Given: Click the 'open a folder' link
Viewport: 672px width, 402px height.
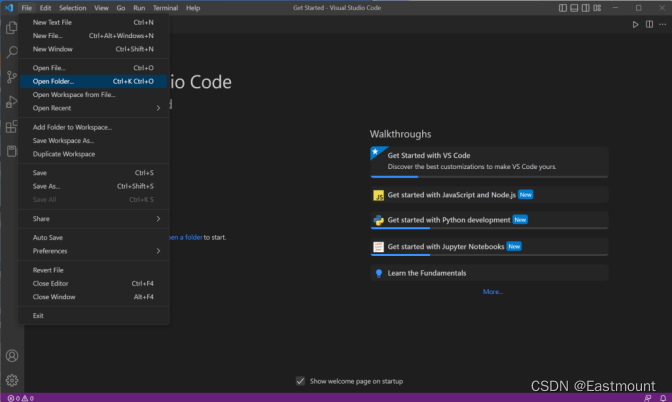Looking at the screenshot, I should (x=186, y=237).
